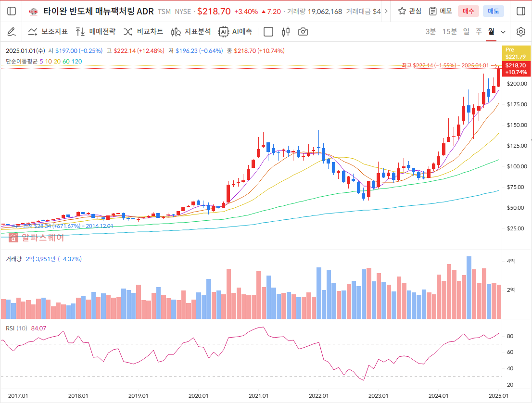Click moving average period 120

click(x=76, y=62)
